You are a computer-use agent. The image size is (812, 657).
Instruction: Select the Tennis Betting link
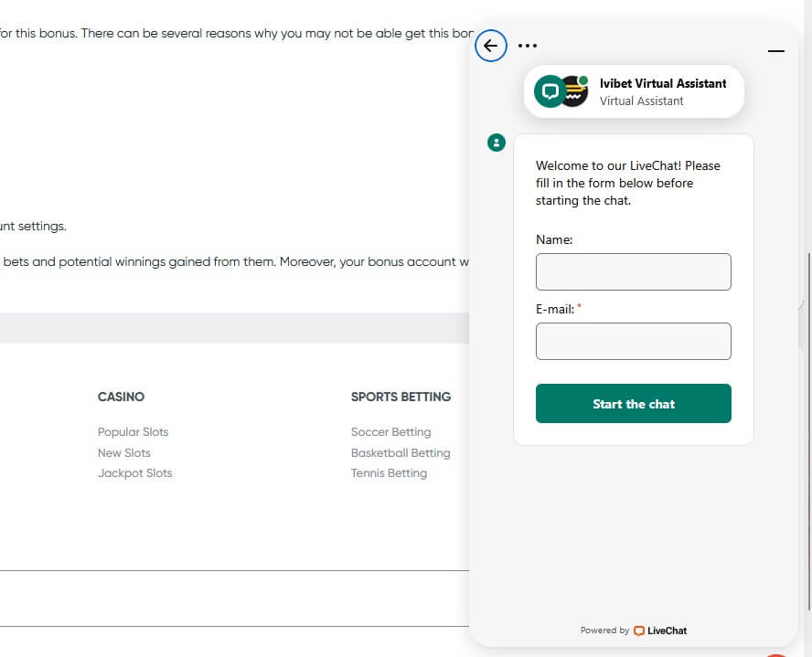389,473
